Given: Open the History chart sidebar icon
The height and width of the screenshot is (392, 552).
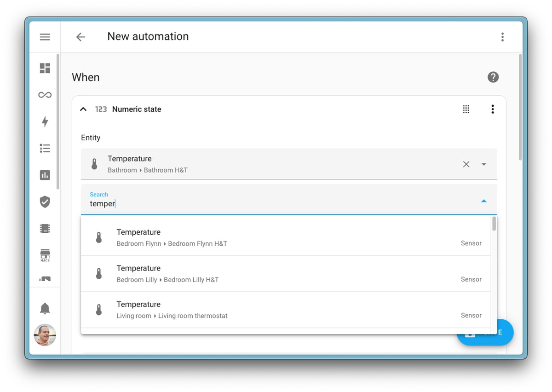Looking at the screenshot, I should 45,175.
